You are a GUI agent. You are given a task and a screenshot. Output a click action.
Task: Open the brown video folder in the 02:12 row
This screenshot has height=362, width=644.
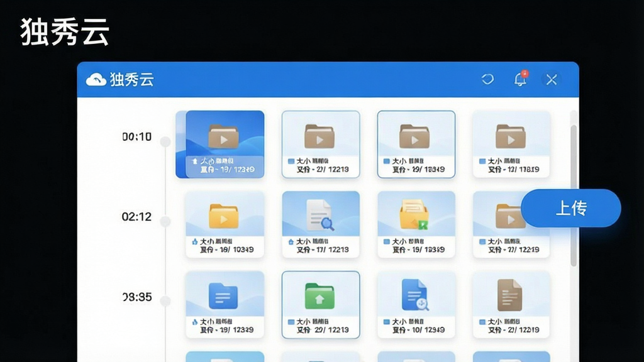pos(509,216)
